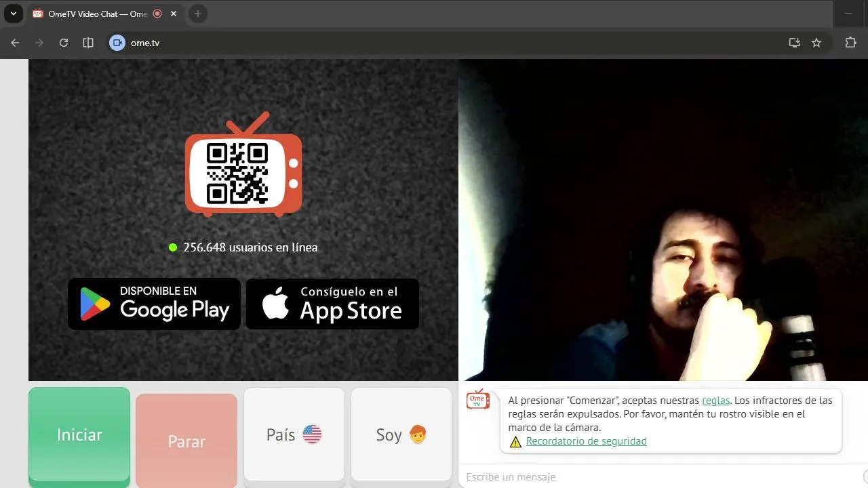Click the yellow warning triangle icon
The image size is (868, 488).
click(x=515, y=442)
